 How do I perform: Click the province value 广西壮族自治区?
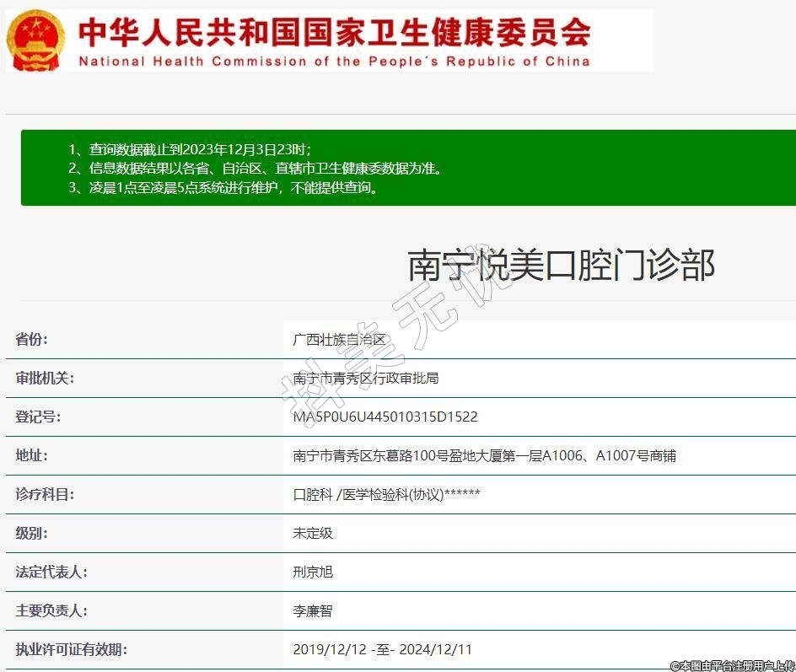[339, 340]
